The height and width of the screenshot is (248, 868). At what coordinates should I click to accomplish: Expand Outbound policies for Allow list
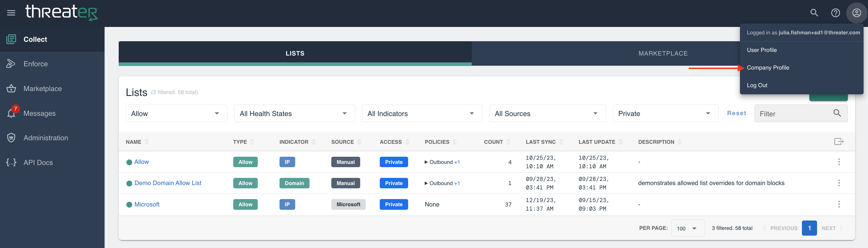[426, 162]
